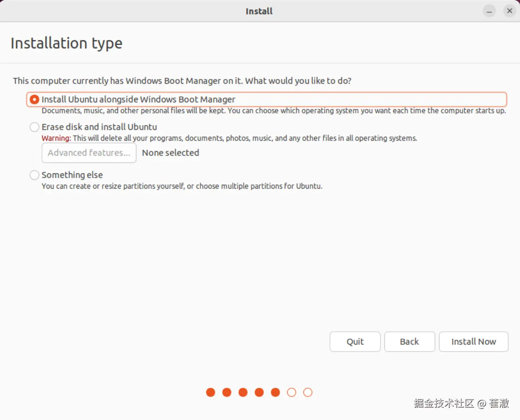520x420 pixels.
Task: Select Install Ubuntu alongside Windows Boot Manager
Action: (34, 100)
